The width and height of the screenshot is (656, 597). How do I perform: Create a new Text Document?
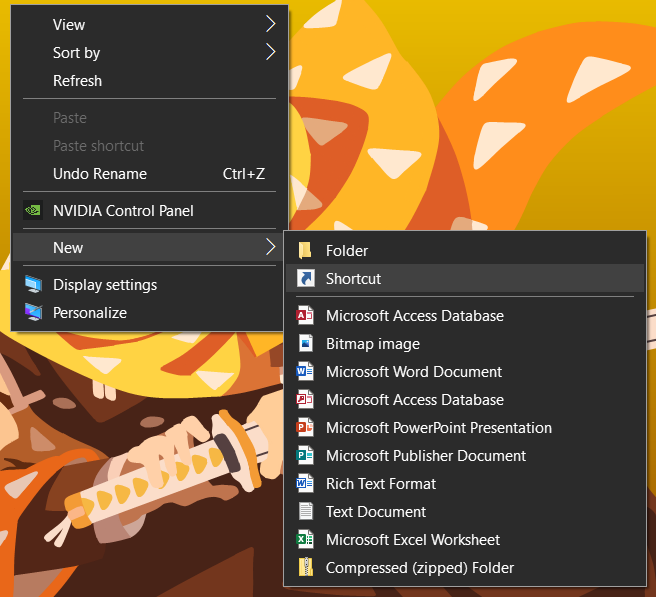point(465,511)
